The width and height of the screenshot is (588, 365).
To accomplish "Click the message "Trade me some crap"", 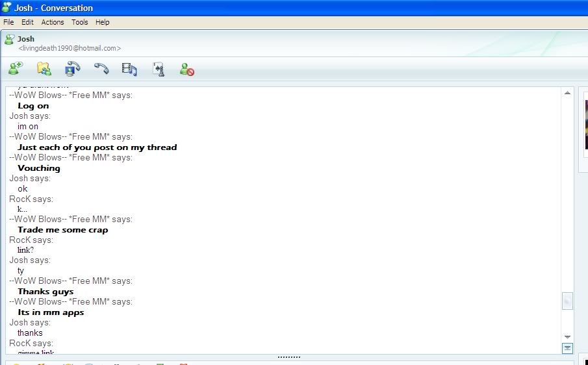I will click(x=63, y=230).
